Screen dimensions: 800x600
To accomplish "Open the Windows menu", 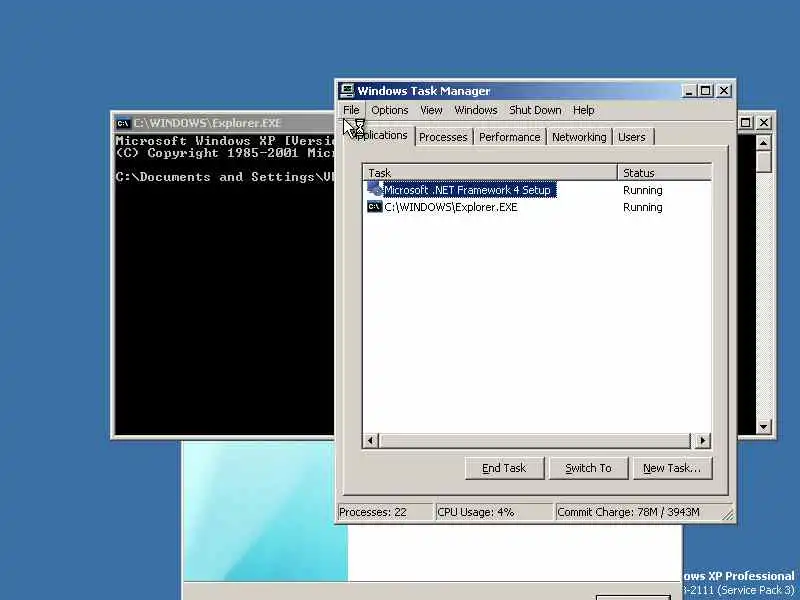I will pyautogui.click(x=476, y=110).
